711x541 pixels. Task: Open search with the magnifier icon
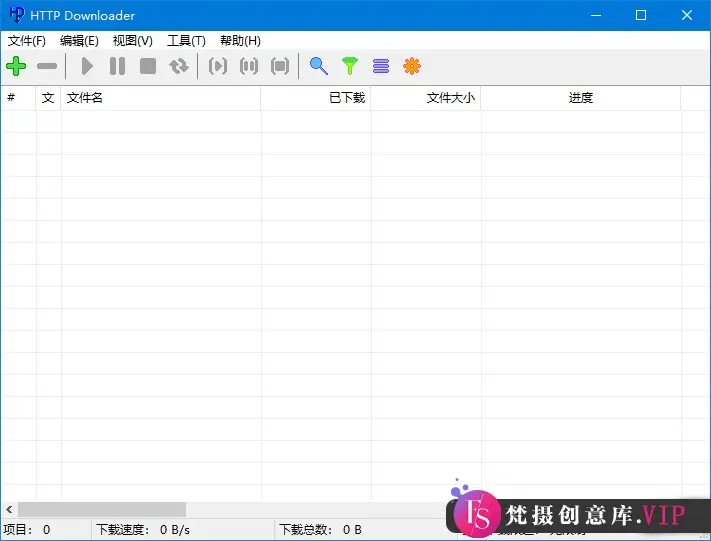click(x=319, y=66)
